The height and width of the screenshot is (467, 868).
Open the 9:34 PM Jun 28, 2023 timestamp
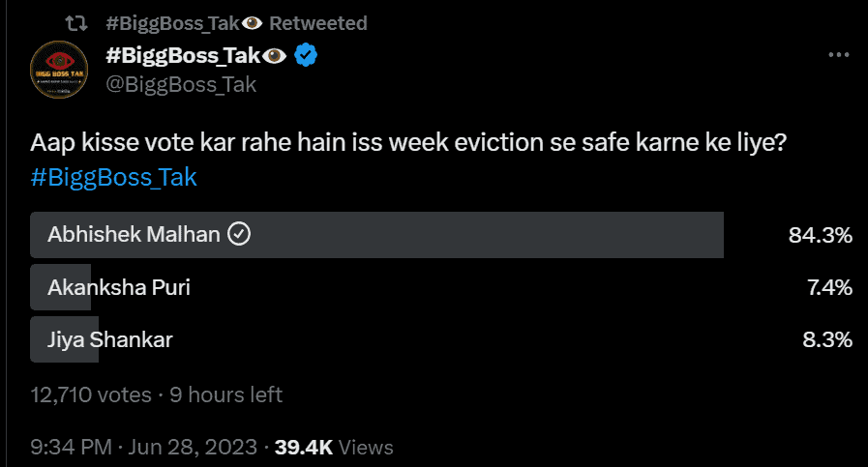(x=143, y=447)
